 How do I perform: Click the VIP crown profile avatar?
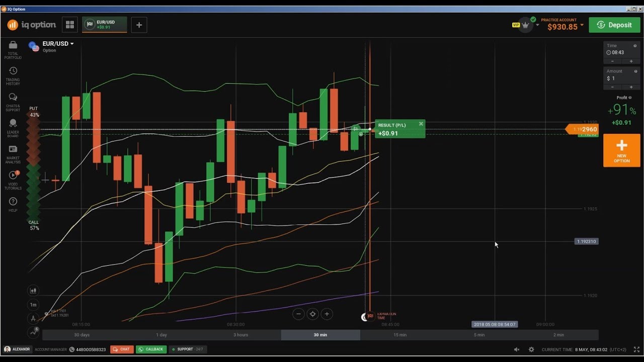click(525, 25)
